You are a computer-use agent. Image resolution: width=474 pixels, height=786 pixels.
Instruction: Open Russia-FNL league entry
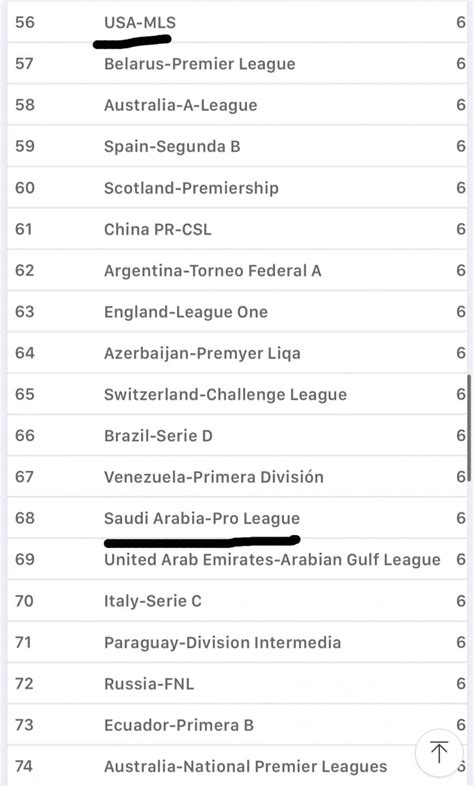(237, 683)
